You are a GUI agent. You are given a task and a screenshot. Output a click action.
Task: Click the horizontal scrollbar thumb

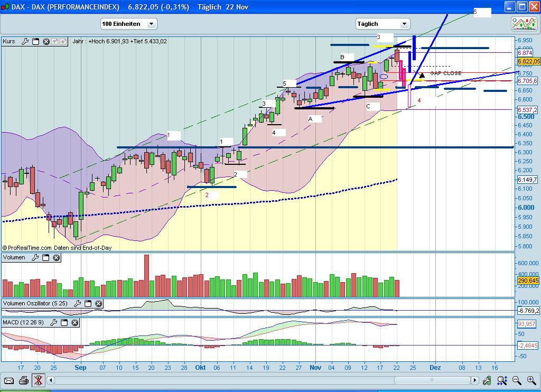click(x=432, y=380)
